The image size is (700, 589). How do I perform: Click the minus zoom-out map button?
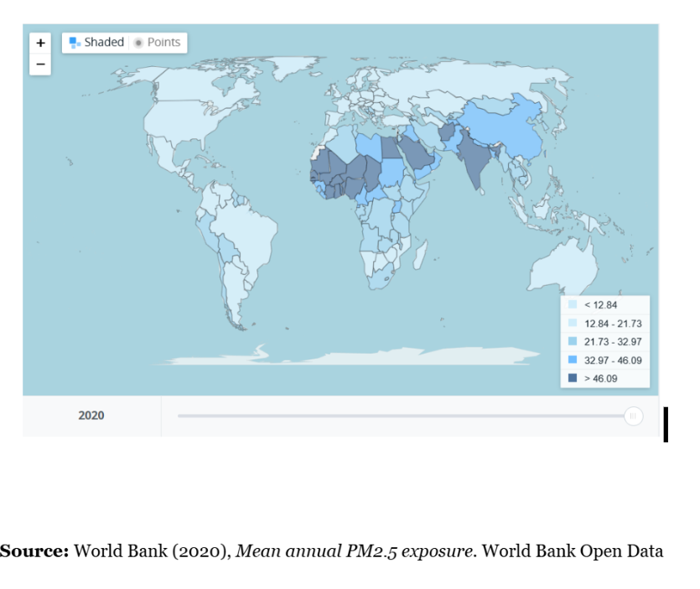click(x=39, y=64)
